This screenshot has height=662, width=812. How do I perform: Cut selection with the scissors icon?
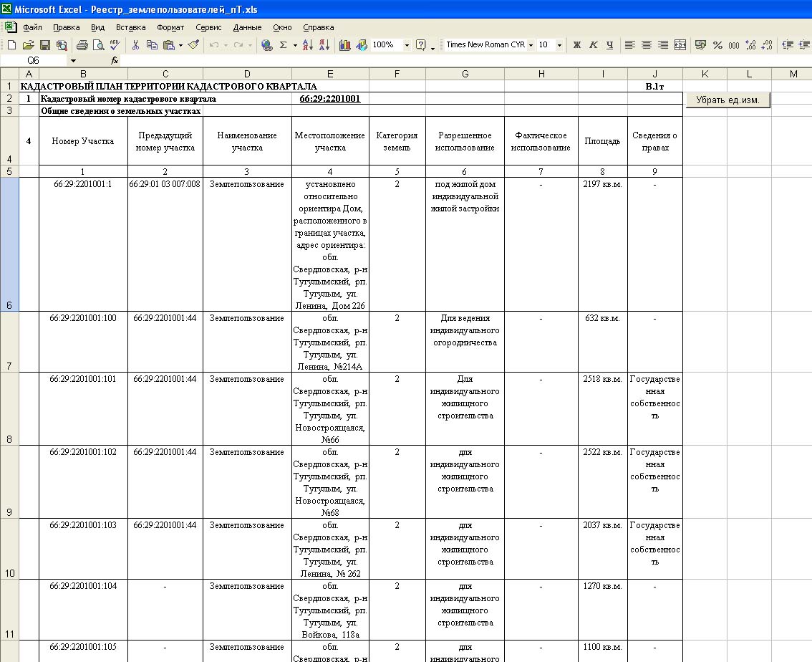pos(135,45)
